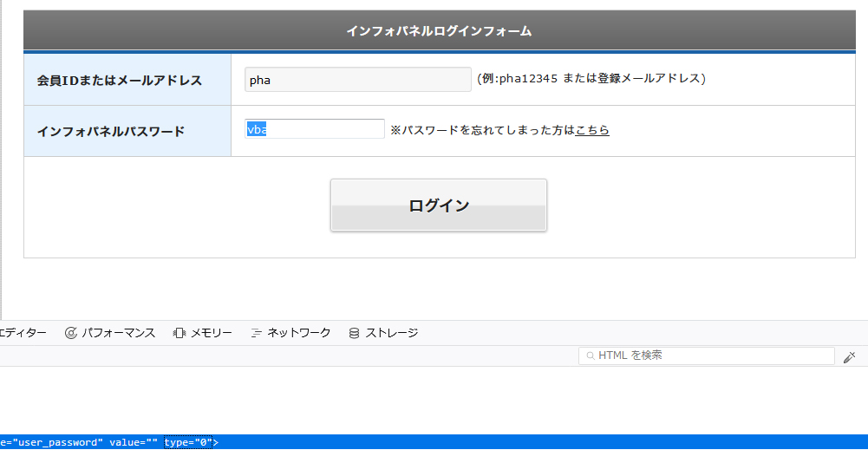This screenshot has width=868, height=463.
Task: Select the type="0" attribute in markup
Action: (x=188, y=442)
